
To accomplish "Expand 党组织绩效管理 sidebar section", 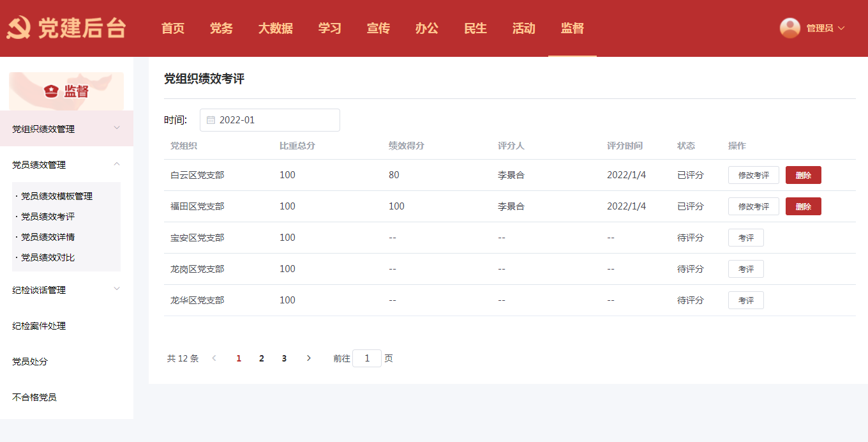I will coord(117,128).
